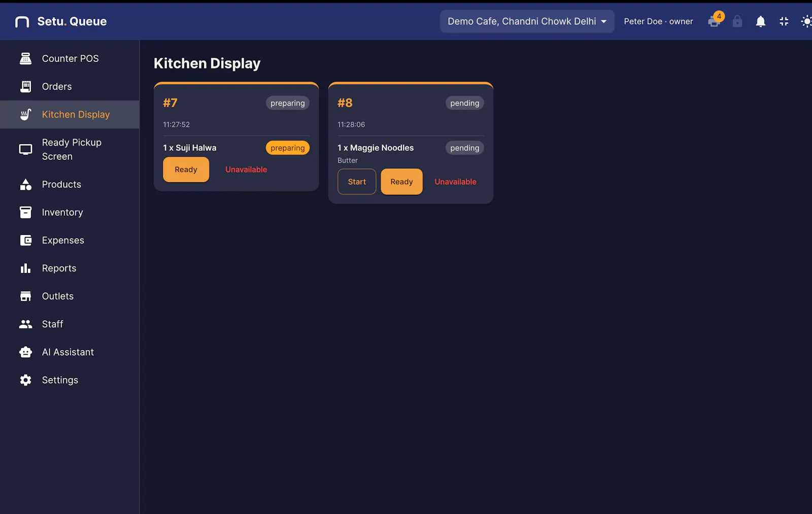
Task: Click the Ready Pickup Screen monitor icon
Action: 25,149
